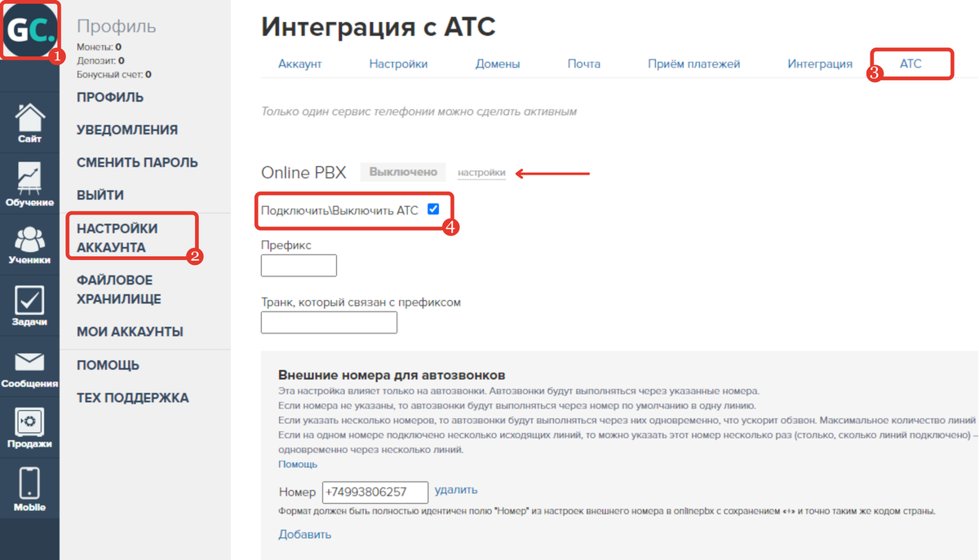Click the Бонусный счет: 0 text
Image resolution: width=979 pixels, height=560 pixels.
pos(114,74)
